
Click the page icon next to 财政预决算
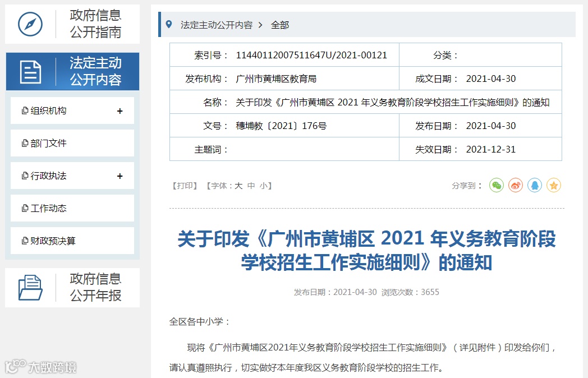[25, 241]
